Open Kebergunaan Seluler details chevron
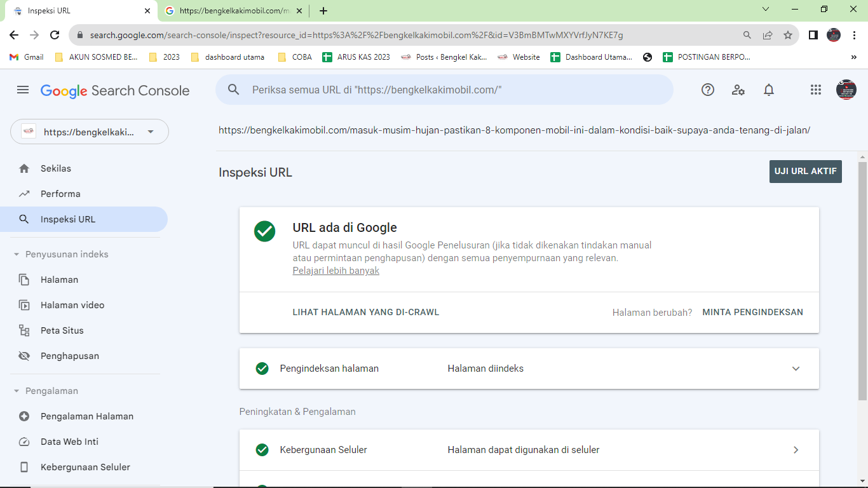This screenshot has height=488, width=868. (x=796, y=450)
